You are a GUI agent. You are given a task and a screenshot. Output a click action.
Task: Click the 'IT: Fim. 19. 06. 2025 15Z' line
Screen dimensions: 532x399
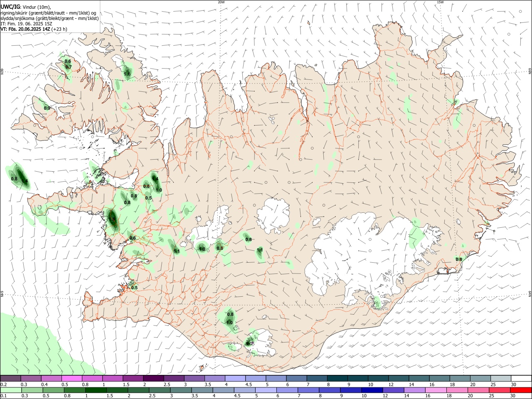pos(26,24)
